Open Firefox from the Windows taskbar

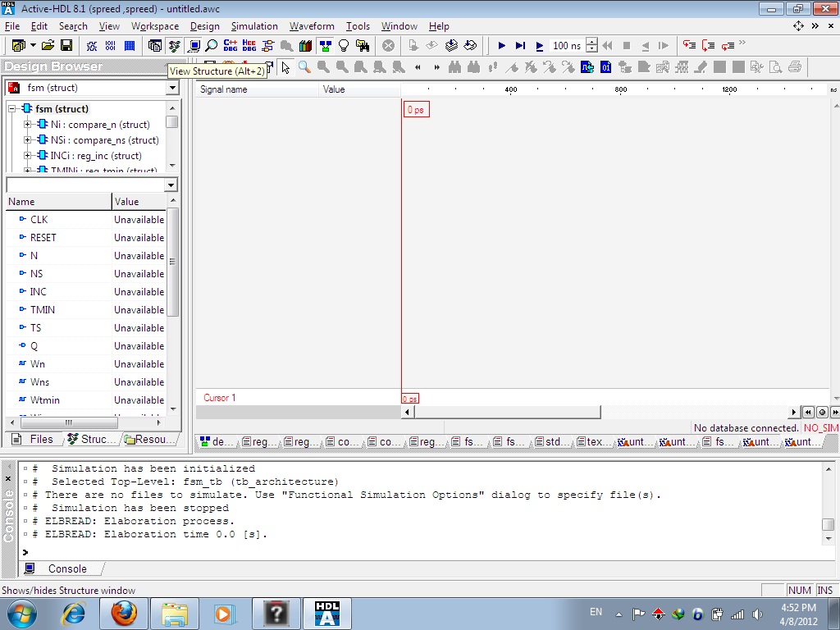click(124, 614)
